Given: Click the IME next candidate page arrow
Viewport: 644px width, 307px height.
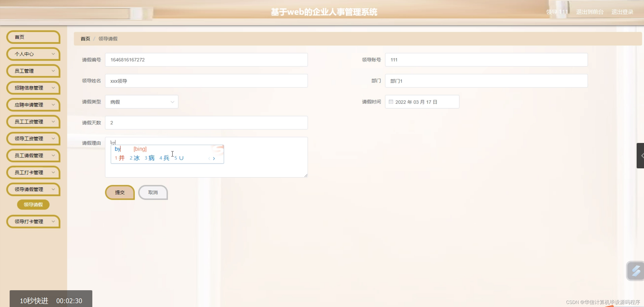Looking at the screenshot, I should coord(214,158).
